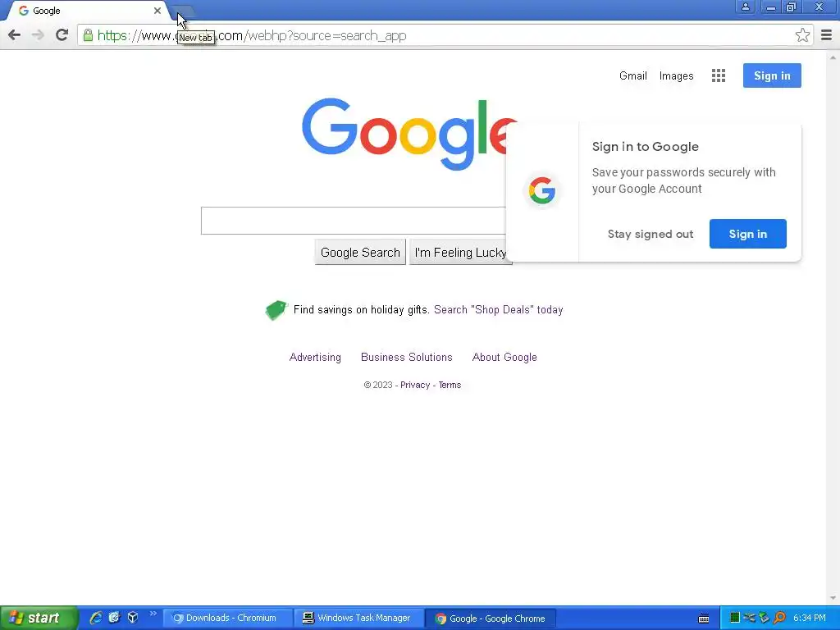Switch to Windows Task Manager taskbar button
840x630 pixels.
point(358,619)
